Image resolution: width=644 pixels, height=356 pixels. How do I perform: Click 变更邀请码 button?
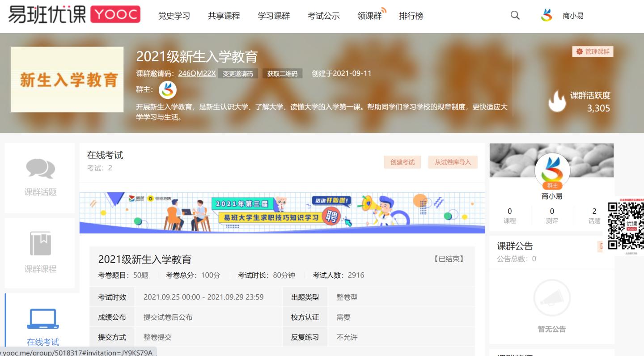pyautogui.click(x=238, y=74)
